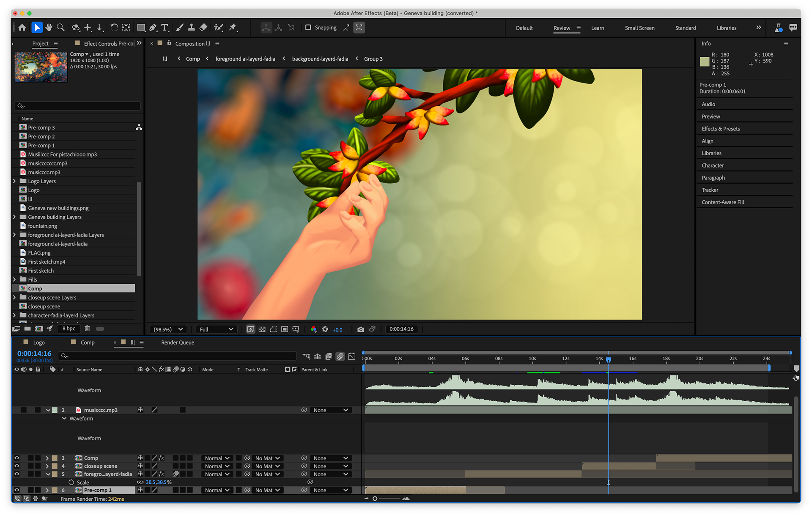The image size is (812, 516).
Task: Select the Hand tool
Action: (49, 28)
